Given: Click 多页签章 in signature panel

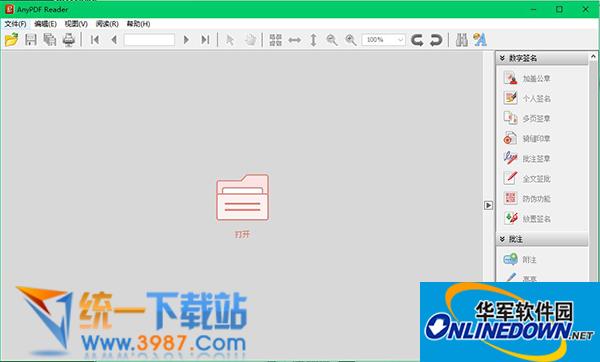Looking at the screenshot, I should click(527, 118).
